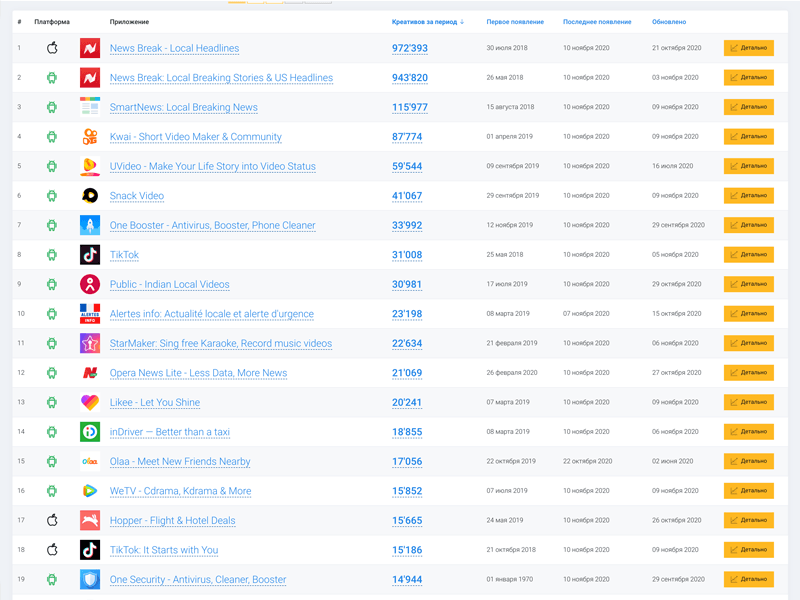Click the Apple platform icon for Hopper
The width and height of the screenshot is (800, 600).
point(52,520)
